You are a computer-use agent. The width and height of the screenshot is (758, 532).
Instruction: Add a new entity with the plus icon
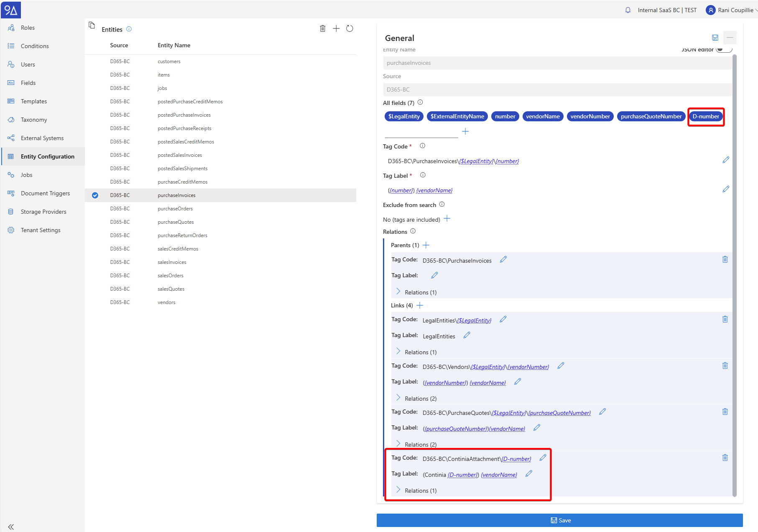tap(336, 28)
